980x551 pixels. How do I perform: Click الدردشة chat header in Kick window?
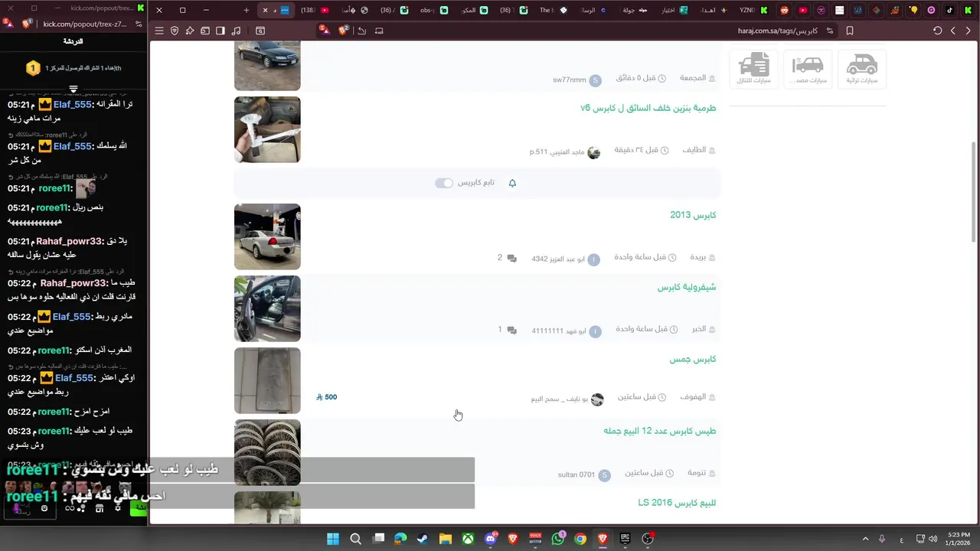(73, 41)
